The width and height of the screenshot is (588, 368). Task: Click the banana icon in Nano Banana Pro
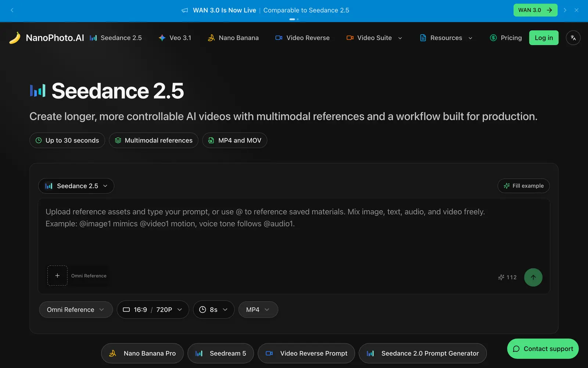pos(113,353)
